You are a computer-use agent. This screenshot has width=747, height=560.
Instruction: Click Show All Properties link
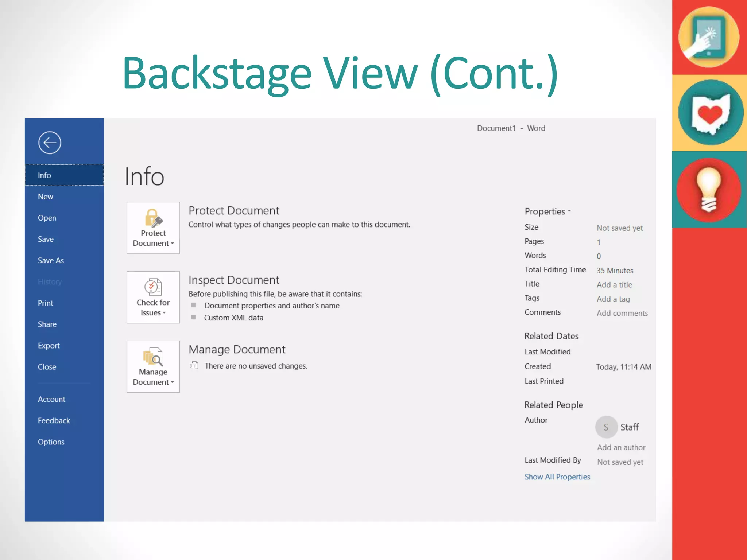557,477
